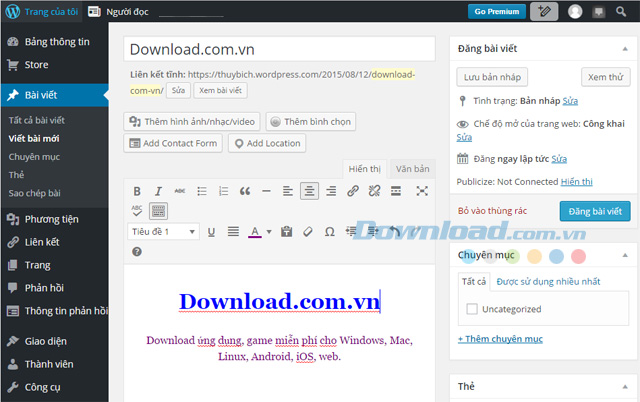Switch to Văn bản text tab
640x402 pixels.
coord(412,169)
